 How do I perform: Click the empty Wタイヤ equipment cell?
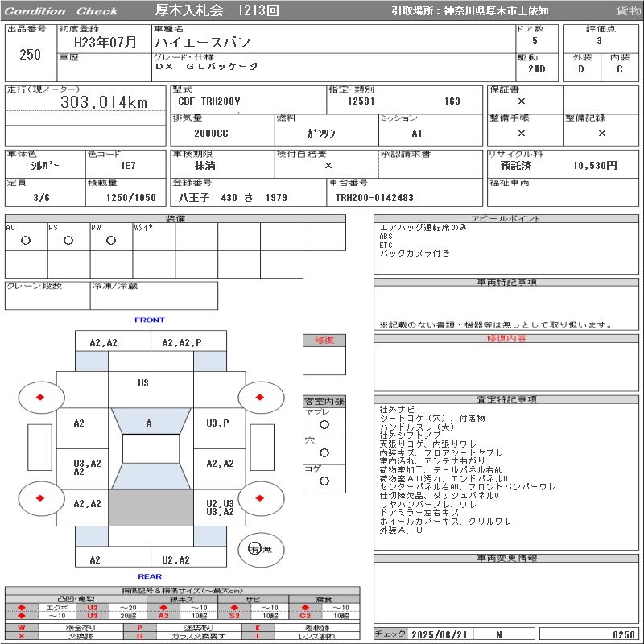154,237
